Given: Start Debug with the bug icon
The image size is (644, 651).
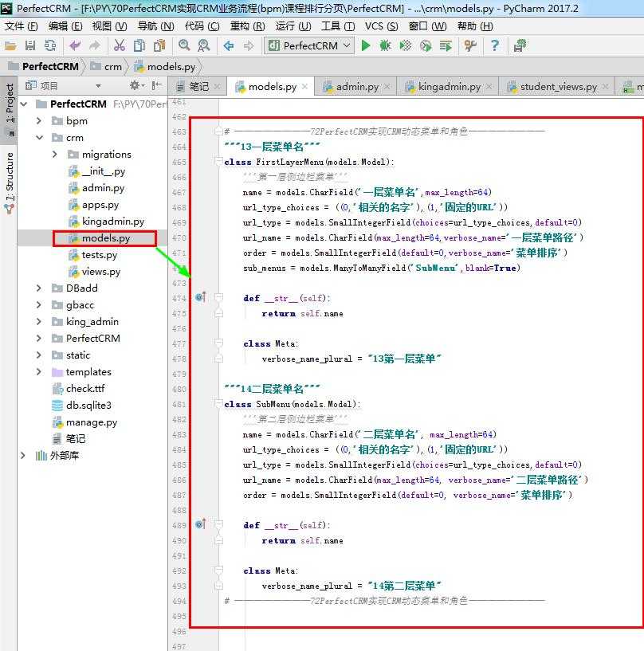Looking at the screenshot, I should tap(386, 45).
